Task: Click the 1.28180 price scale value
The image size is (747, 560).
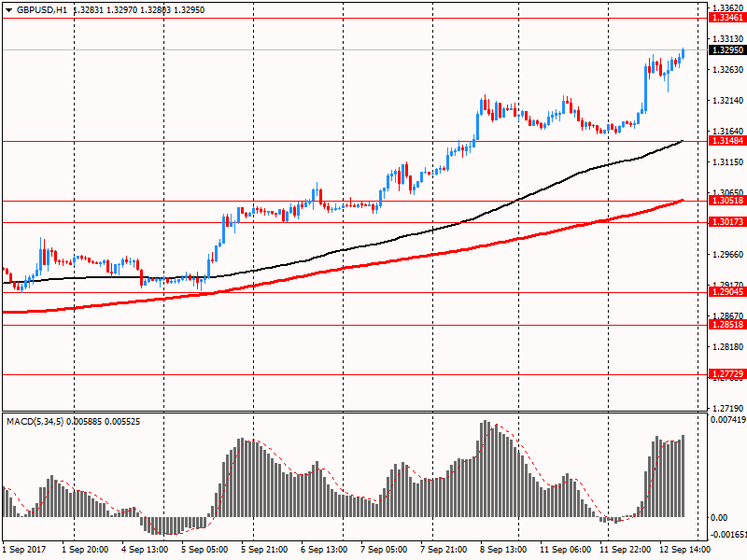Action: click(727, 347)
